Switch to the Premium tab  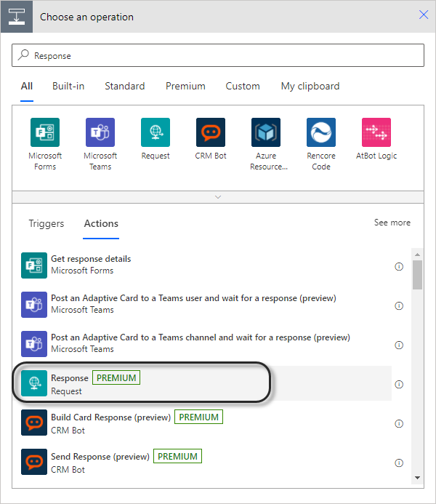185,86
